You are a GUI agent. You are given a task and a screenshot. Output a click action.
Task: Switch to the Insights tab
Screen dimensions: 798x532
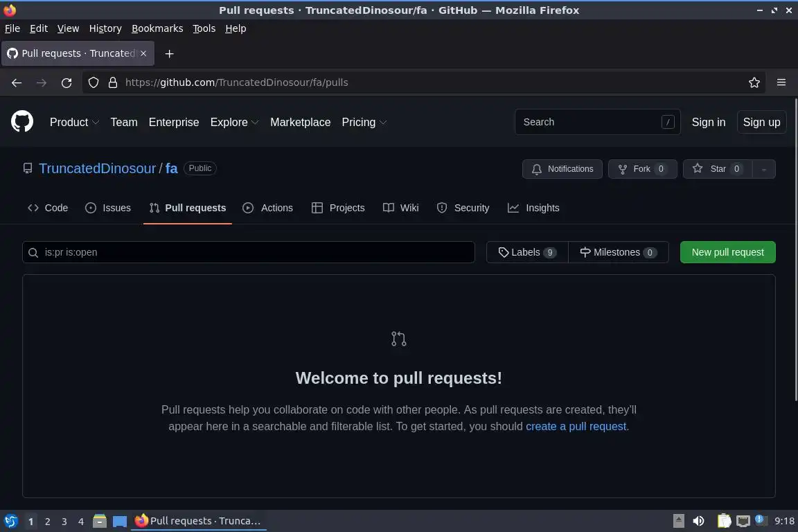click(x=534, y=208)
